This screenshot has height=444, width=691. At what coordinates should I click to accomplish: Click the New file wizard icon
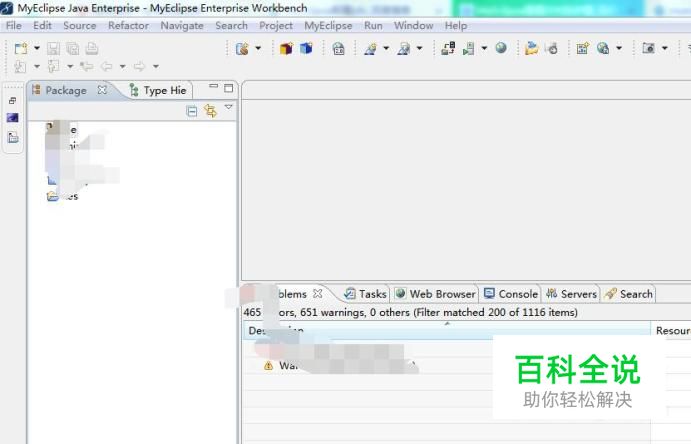tap(20, 48)
